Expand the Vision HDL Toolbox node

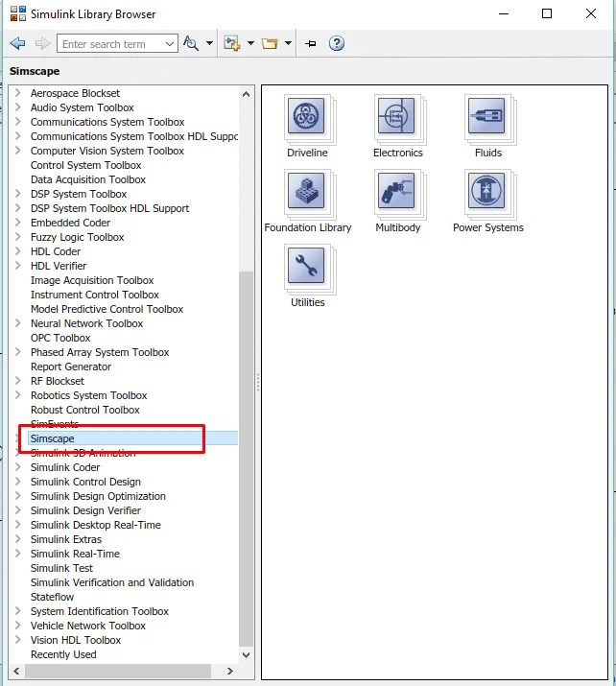[18, 640]
